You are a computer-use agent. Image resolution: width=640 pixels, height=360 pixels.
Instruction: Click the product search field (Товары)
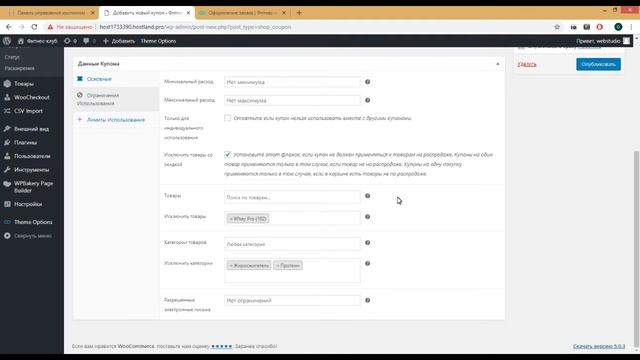[292, 197]
